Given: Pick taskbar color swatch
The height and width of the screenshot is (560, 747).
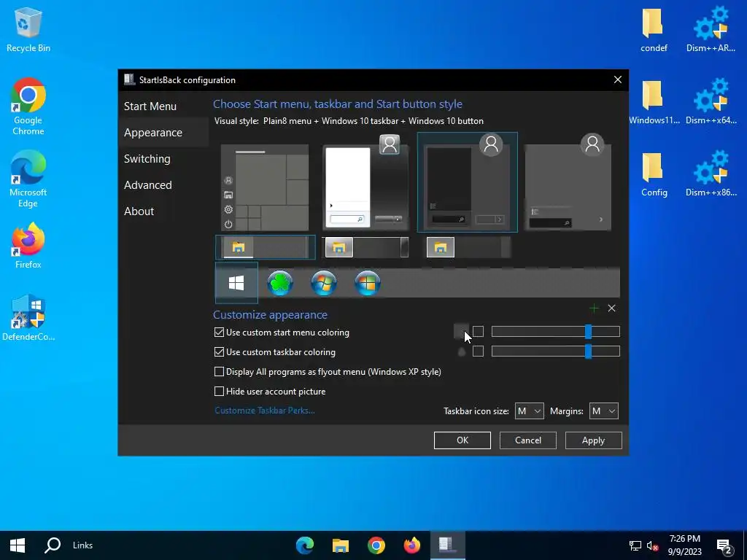Looking at the screenshot, I should pos(478,351).
